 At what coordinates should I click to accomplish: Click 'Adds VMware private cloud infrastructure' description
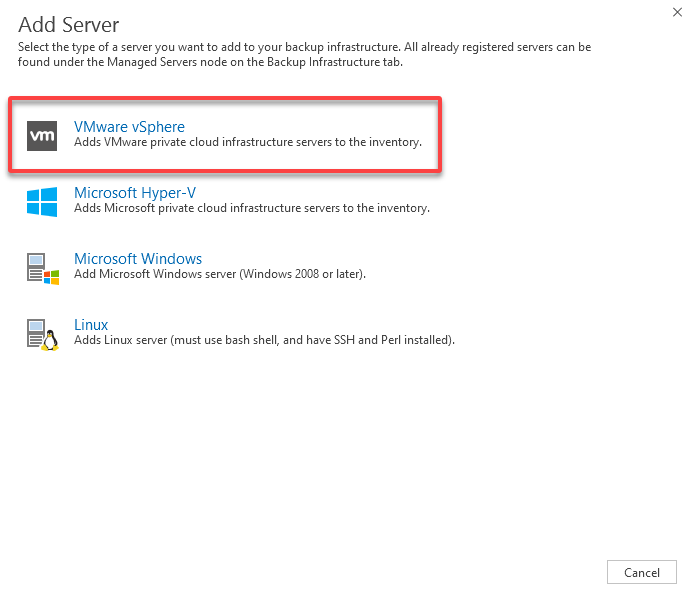coord(248,142)
